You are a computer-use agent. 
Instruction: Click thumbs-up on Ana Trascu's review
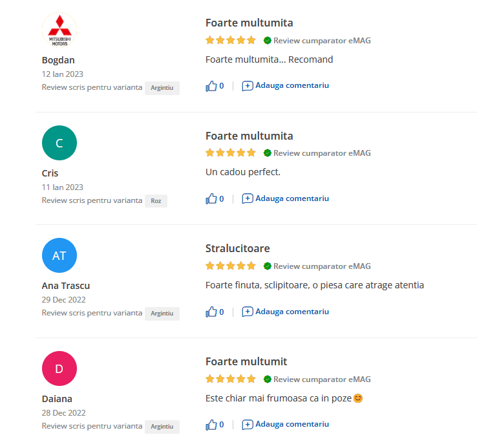tap(211, 312)
